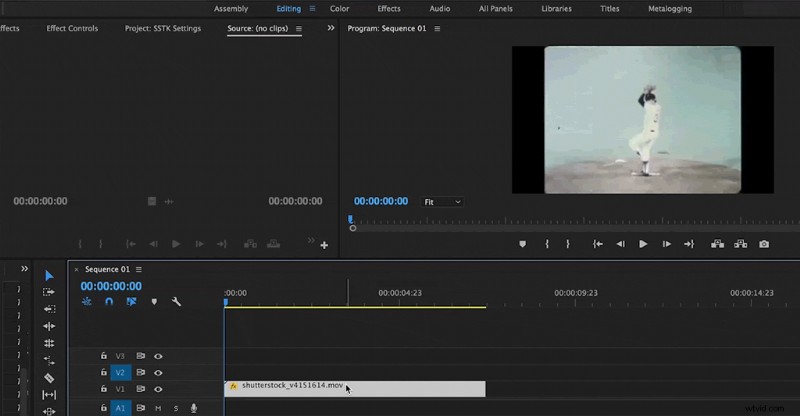This screenshot has height=416, width=800.
Task: Select the Slip tool
Action: [x=49, y=395]
